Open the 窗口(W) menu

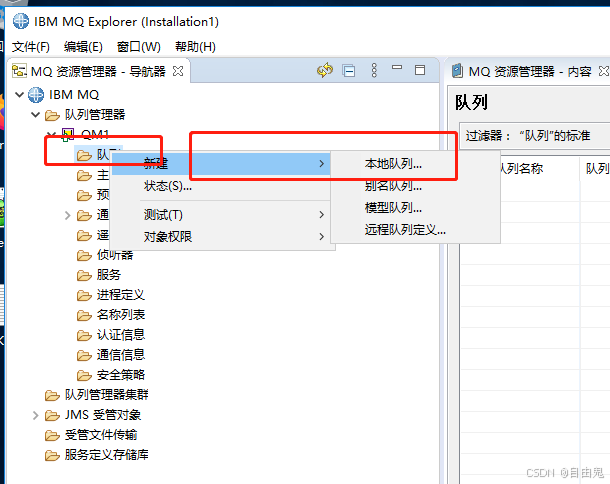tap(139, 47)
